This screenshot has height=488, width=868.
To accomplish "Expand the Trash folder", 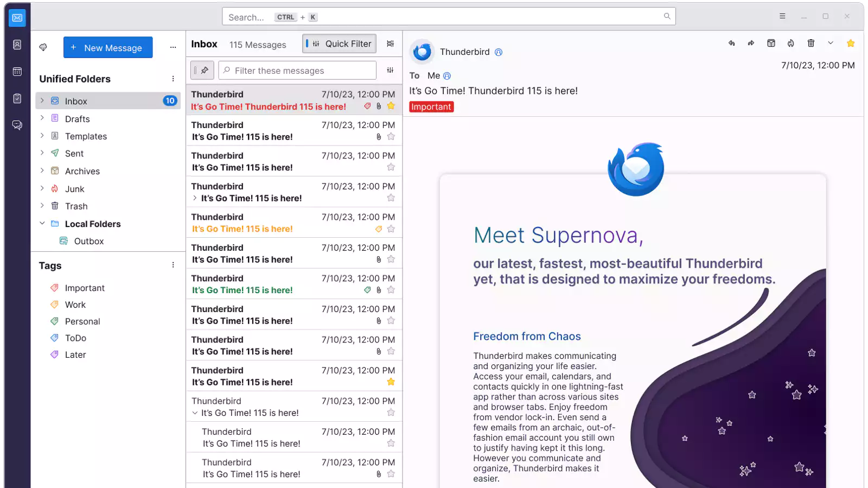I will click(42, 206).
